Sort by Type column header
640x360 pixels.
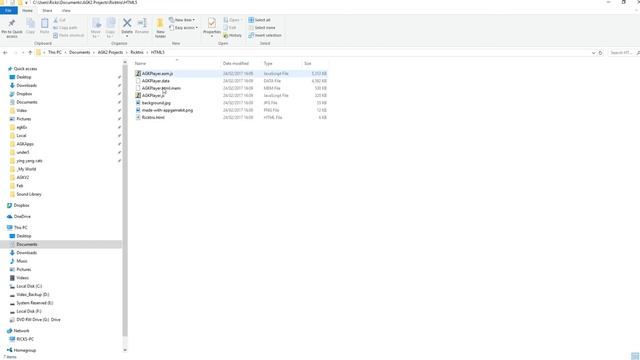pyautogui.click(x=268, y=64)
